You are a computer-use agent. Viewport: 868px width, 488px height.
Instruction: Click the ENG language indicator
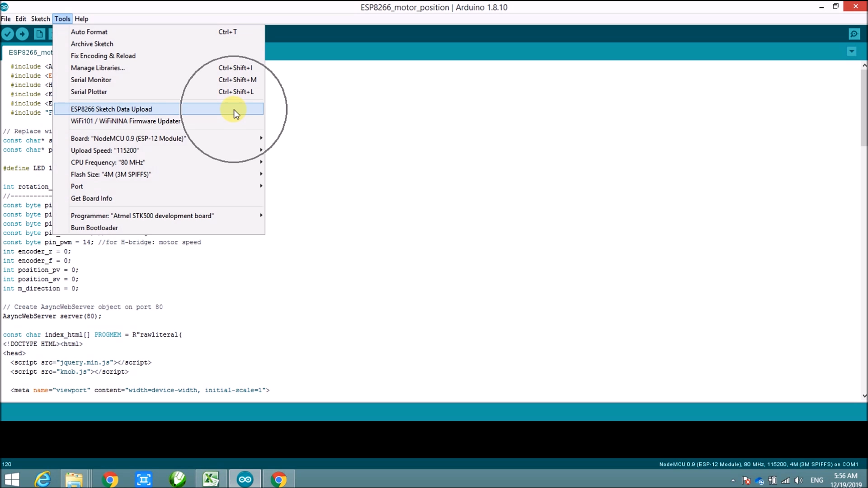pyautogui.click(x=816, y=480)
